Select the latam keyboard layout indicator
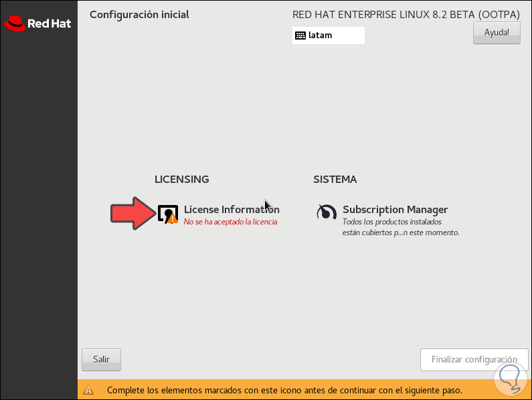This screenshot has width=532, height=400. coord(329,36)
